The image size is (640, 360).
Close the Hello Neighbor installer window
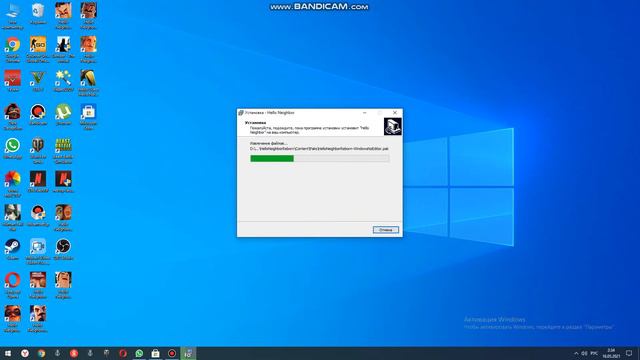pos(395,113)
